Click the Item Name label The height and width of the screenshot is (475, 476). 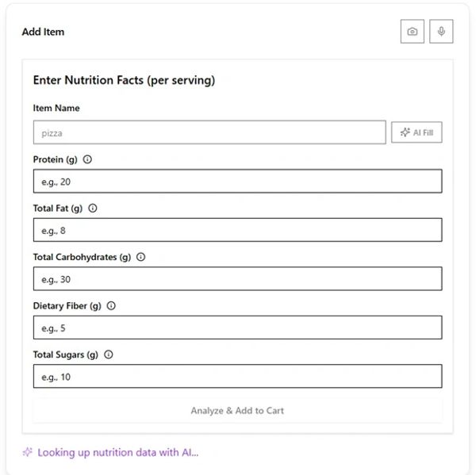[x=56, y=109]
